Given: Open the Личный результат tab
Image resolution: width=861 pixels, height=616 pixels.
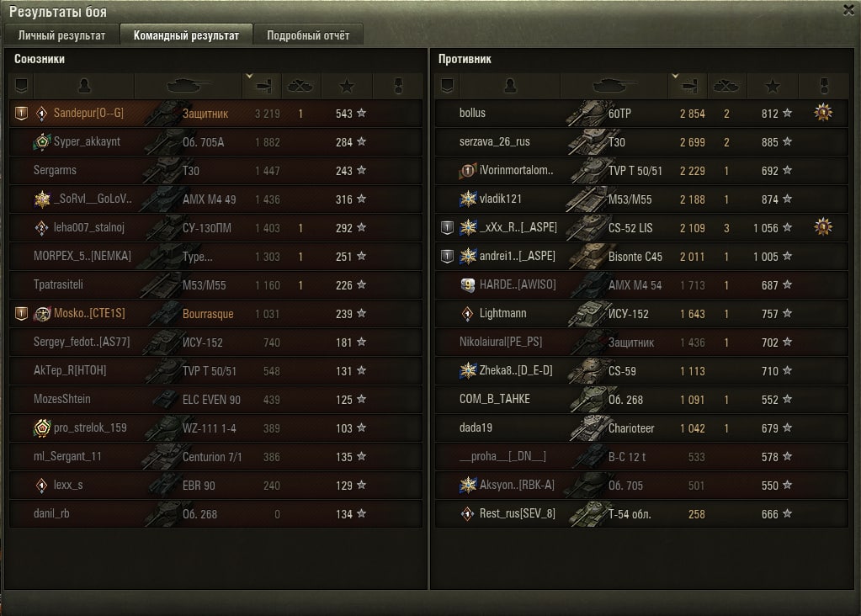Looking at the screenshot, I should 61,35.
